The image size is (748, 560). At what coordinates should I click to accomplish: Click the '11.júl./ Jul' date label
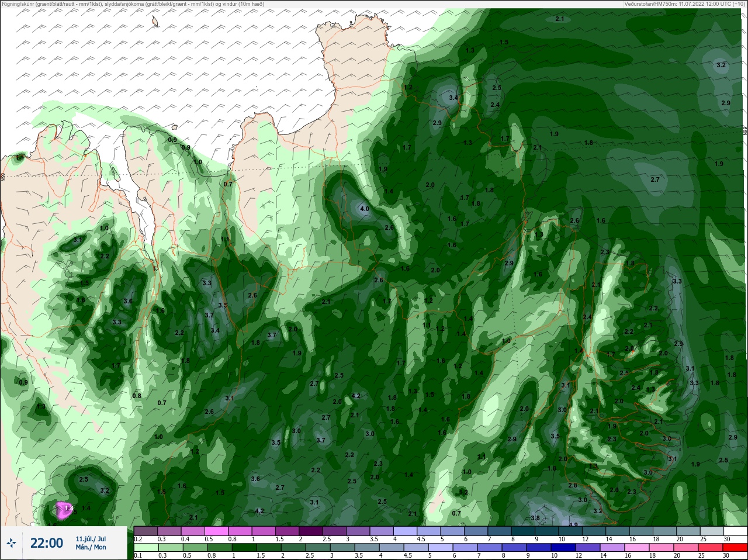[x=91, y=539]
